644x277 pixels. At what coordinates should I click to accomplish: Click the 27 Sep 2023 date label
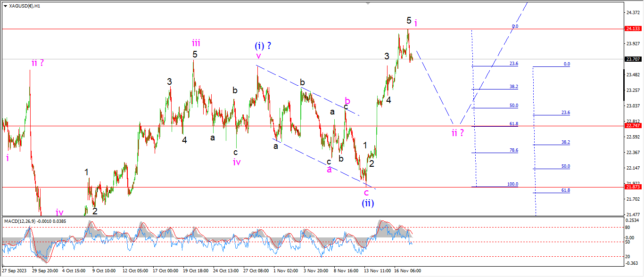pos(15,271)
